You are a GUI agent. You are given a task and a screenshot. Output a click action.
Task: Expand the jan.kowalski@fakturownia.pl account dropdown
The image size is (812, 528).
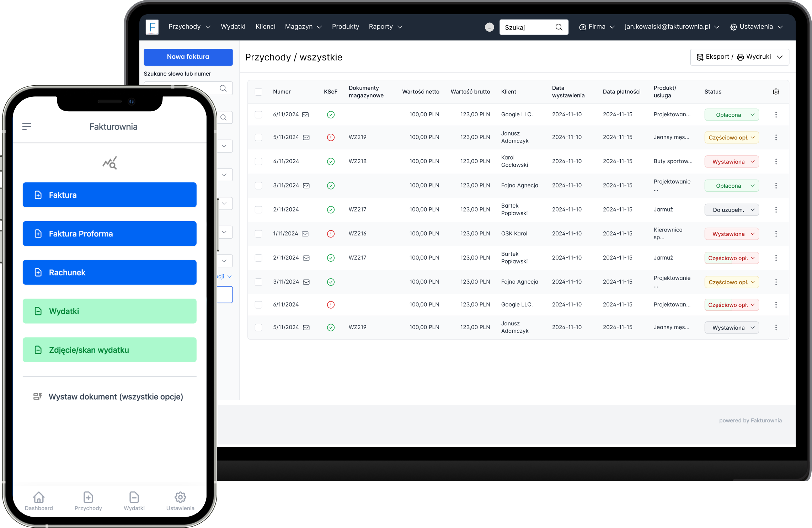tap(671, 27)
